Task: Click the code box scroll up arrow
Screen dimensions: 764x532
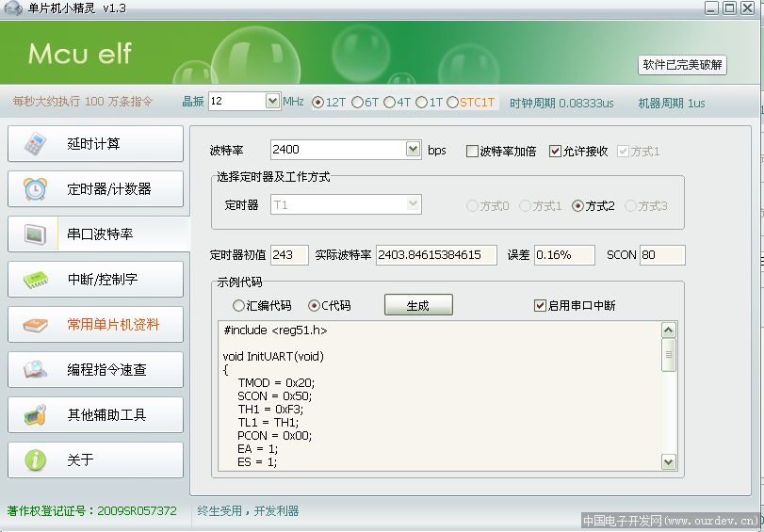Action: click(669, 330)
